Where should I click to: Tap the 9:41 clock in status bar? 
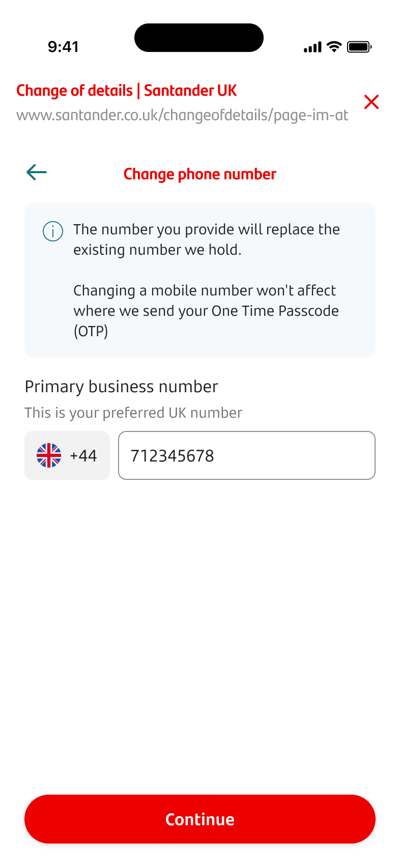tap(63, 47)
